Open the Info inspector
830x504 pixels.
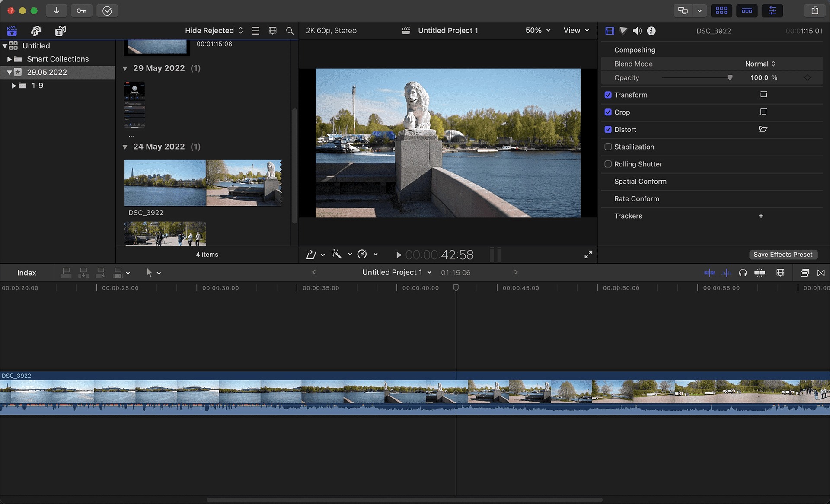click(651, 30)
